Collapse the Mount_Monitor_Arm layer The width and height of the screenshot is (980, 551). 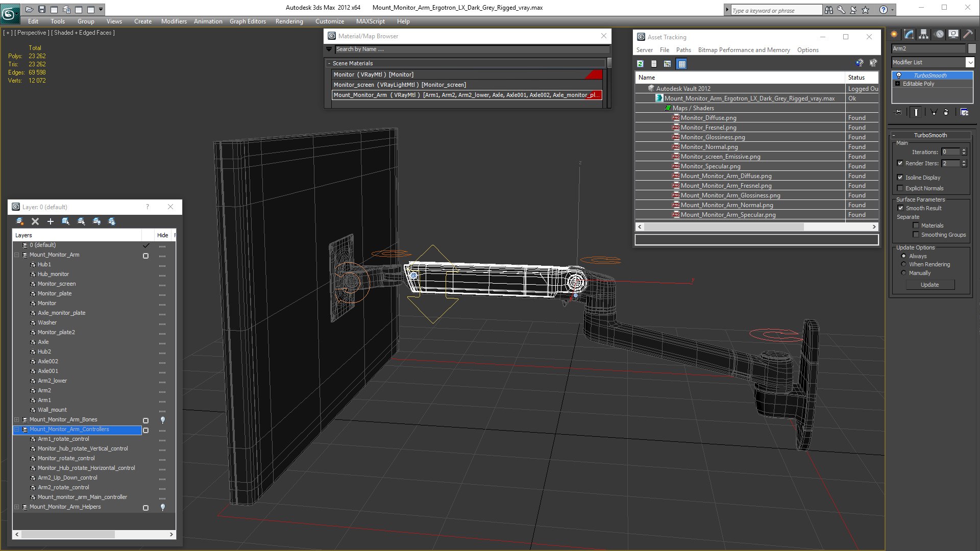click(17, 255)
